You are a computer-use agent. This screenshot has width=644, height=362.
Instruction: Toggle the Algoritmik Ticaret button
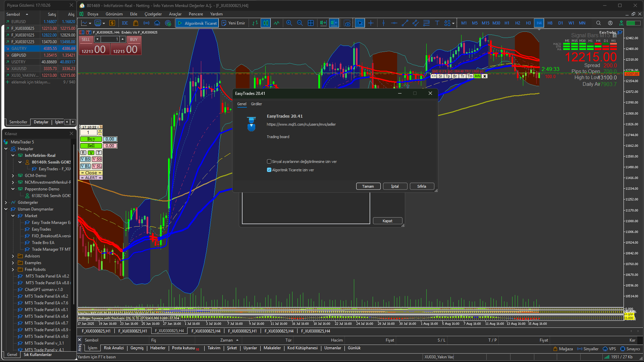point(197,23)
